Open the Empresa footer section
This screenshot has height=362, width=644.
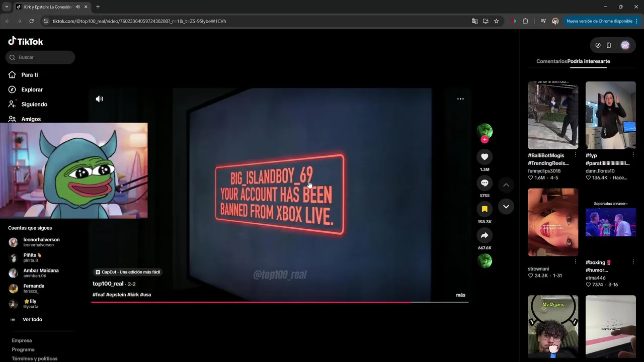click(22, 341)
